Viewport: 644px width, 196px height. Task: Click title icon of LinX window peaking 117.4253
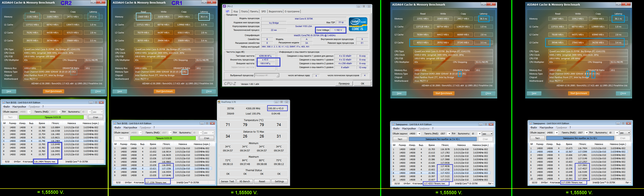pos(393,124)
